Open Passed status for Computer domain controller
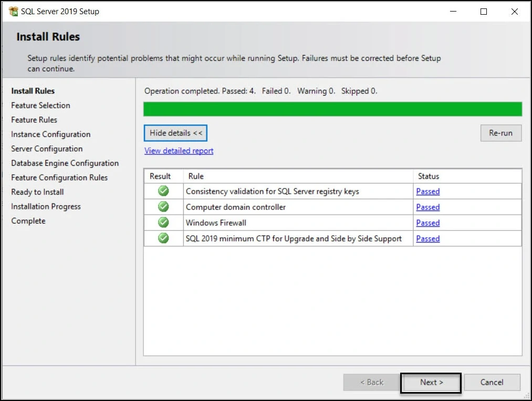The width and height of the screenshot is (532, 401). (x=428, y=207)
